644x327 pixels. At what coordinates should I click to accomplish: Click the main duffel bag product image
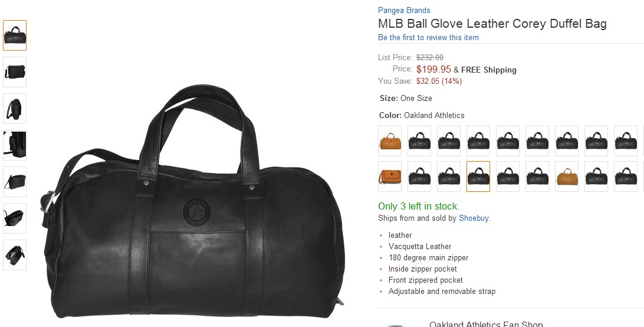[192, 201]
